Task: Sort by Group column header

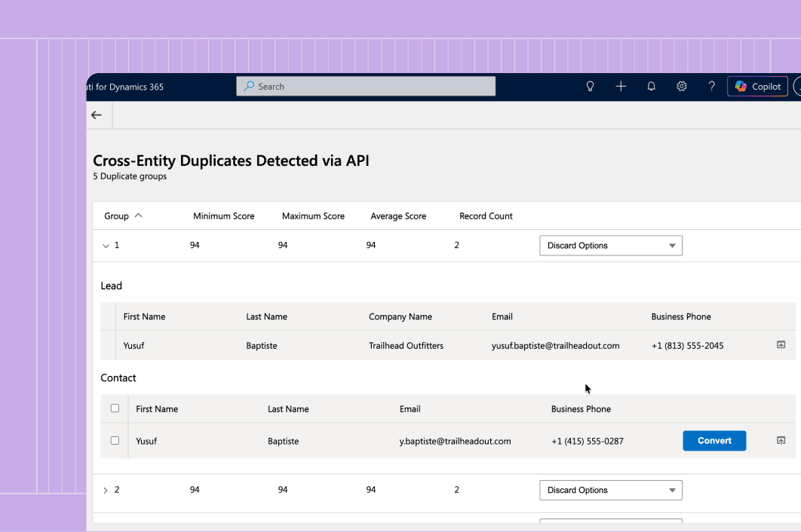Action: (123, 216)
